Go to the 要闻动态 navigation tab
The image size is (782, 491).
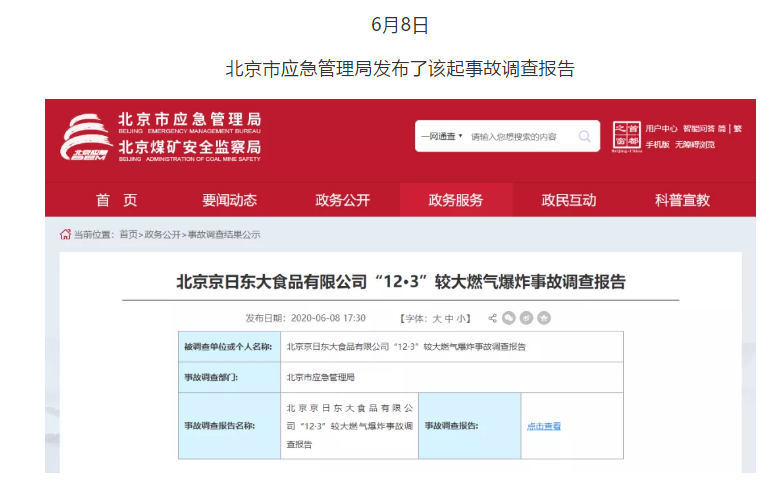(x=229, y=200)
